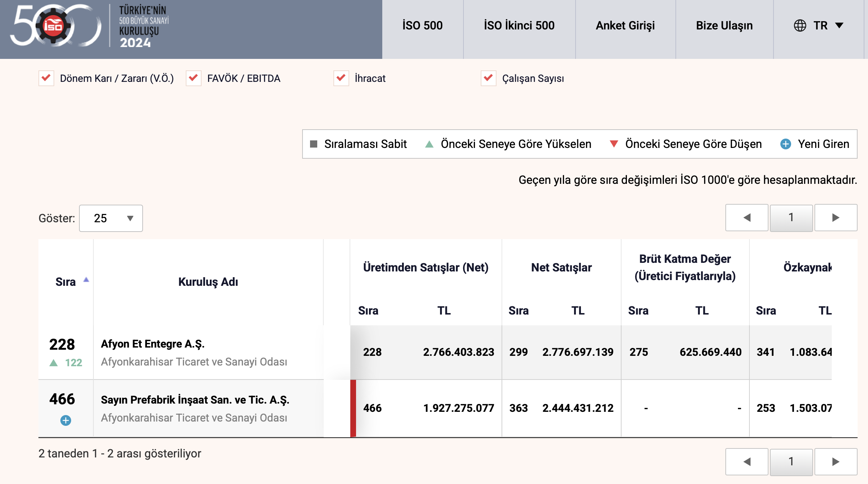Click Brüt Katma Değer (Üretici Fiyatlarıyla) header
Screen dimensions: 868x484
pos(685,267)
